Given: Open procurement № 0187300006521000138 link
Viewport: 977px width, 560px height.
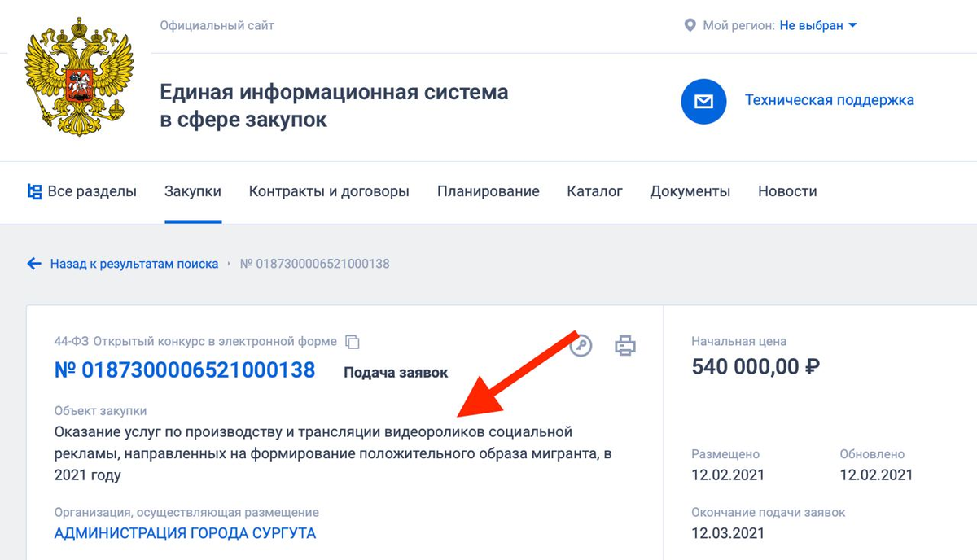Looking at the screenshot, I should point(185,370).
